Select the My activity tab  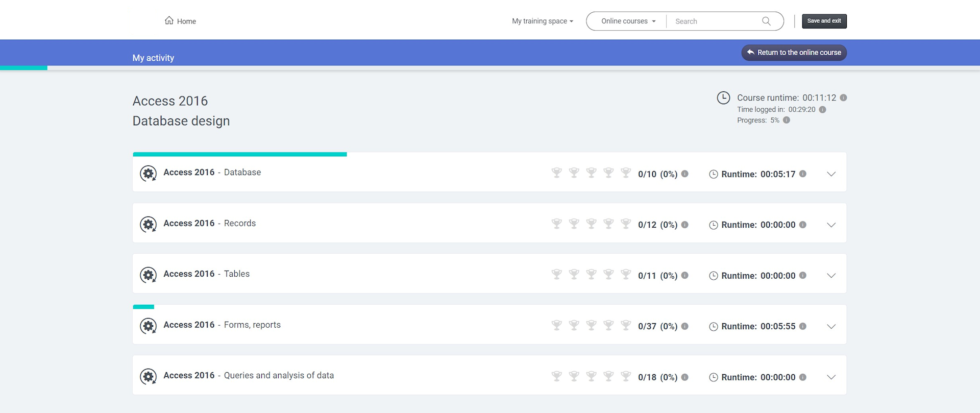153,58
